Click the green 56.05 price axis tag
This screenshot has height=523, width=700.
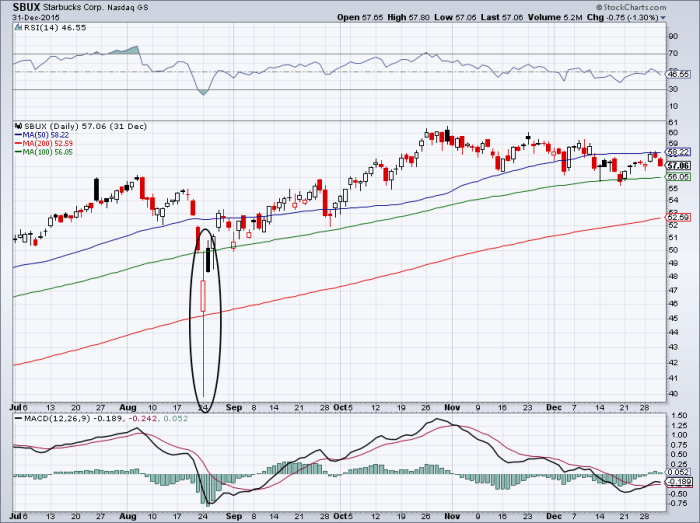678,177
